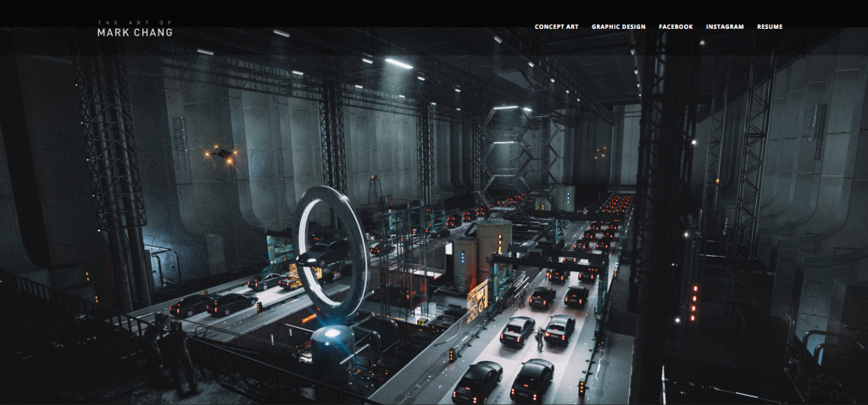Open the Instagram link in navigation

[x=725, y=27]
